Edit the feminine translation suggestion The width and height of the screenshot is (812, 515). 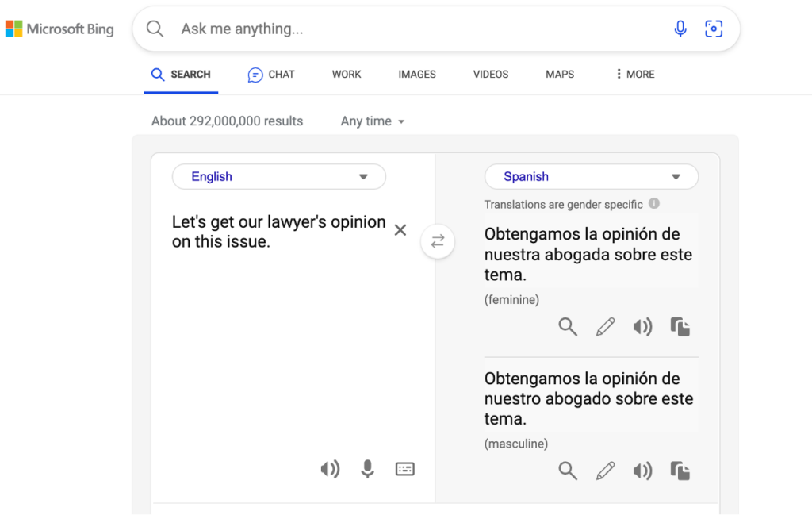(605, 326)
